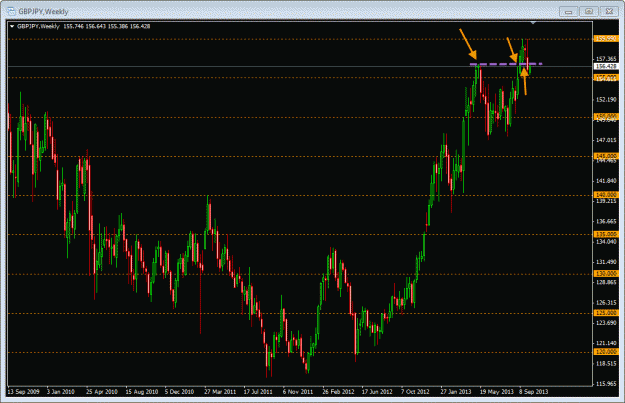Click the GBPJPY,Weekly label inside chart

coord(38,27)
